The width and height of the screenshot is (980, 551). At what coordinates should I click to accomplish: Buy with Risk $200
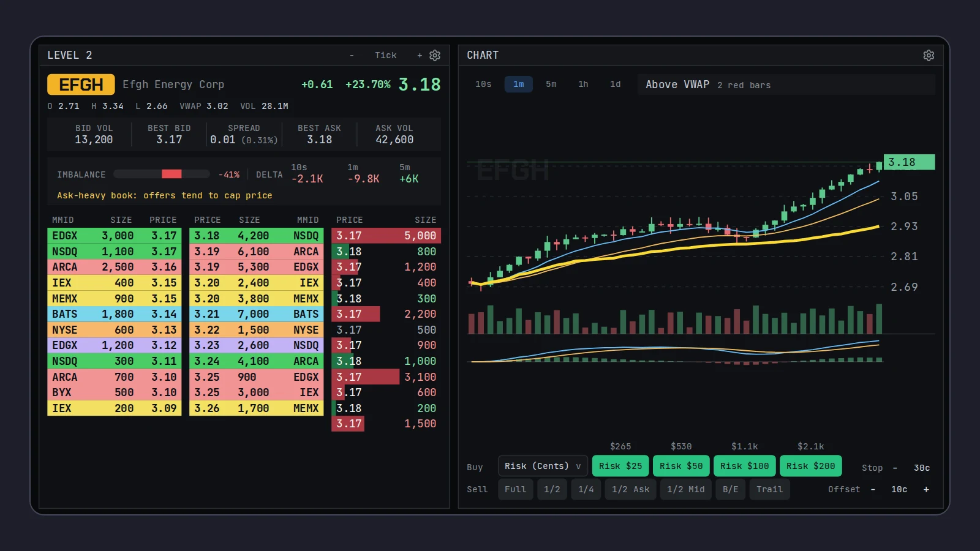click(811, 466)
